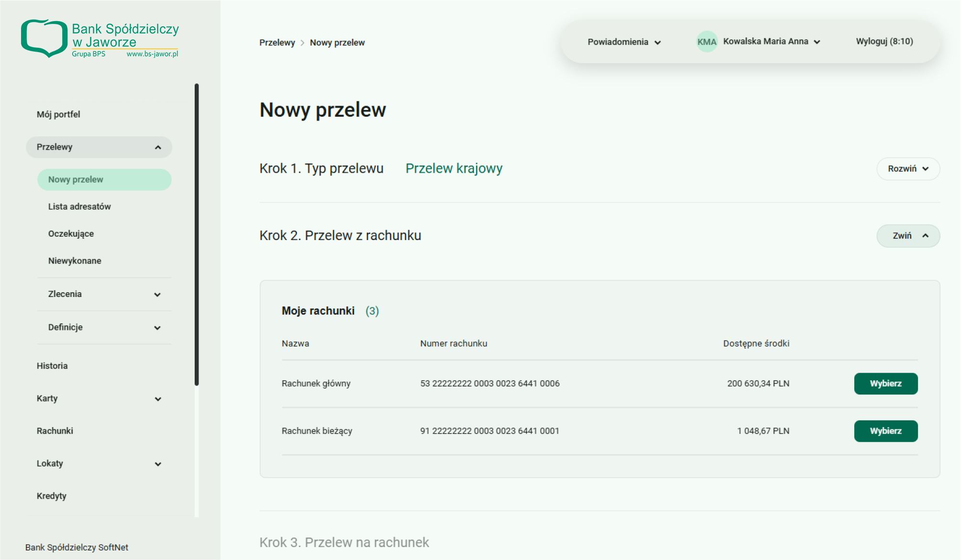This screenshot has width=961, height=560.
Task: Log out using Wyloguj
Action: [884, 42]
